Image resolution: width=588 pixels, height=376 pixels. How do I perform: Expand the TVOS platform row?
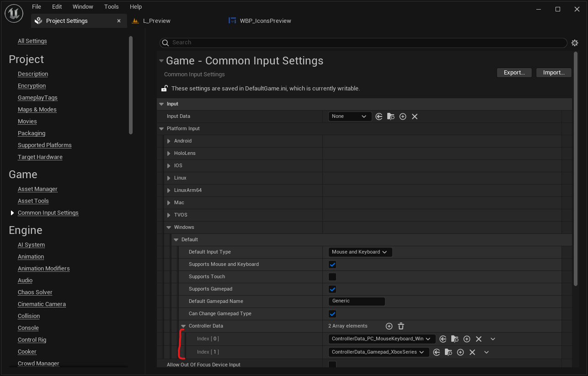pyautogui.click(x=169, y=215)
